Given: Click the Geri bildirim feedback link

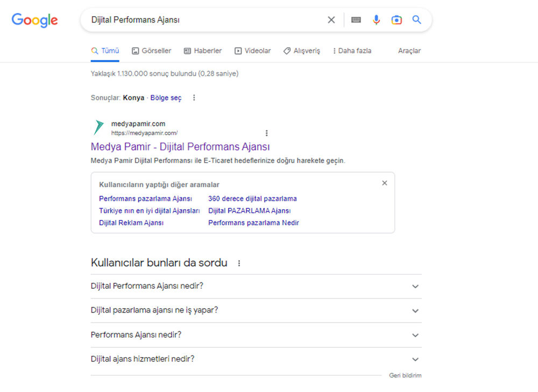Looking at the screenshot, I should (x=405, y=375).
